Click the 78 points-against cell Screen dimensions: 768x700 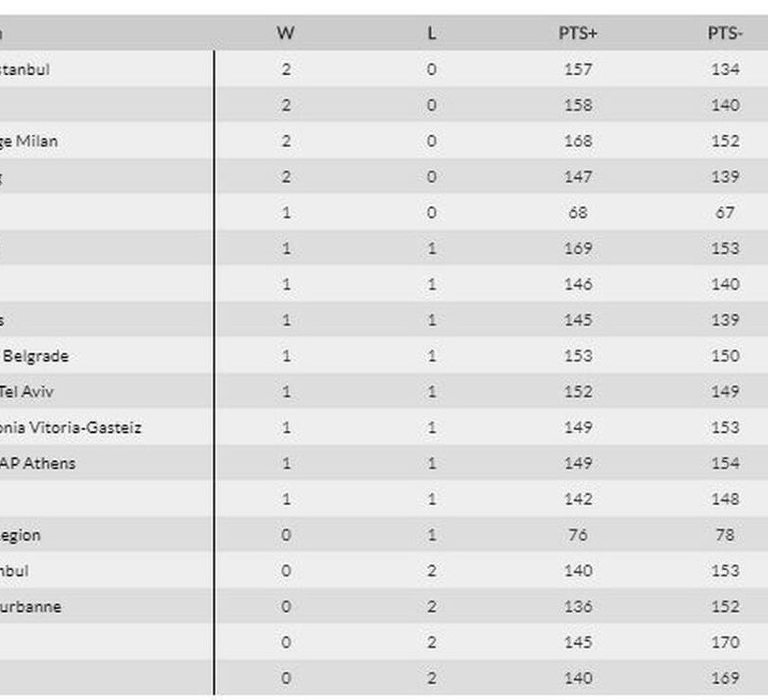(x=725, y=535)
